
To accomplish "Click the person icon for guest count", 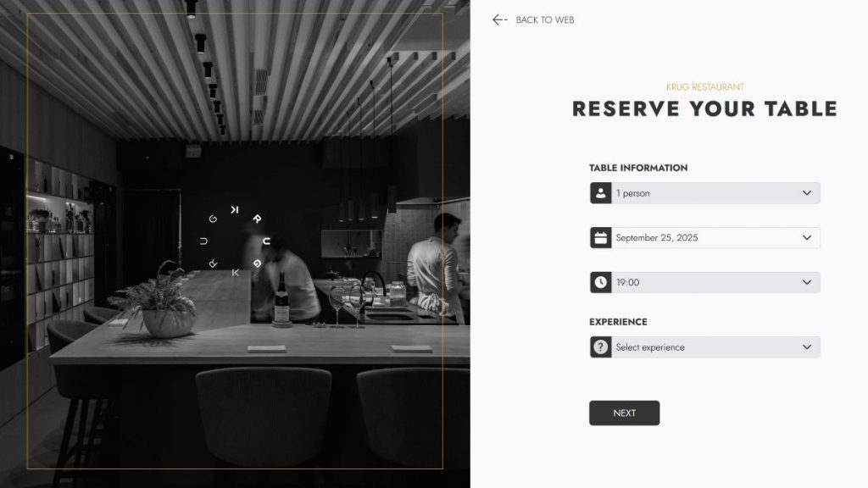I will 601,193.
